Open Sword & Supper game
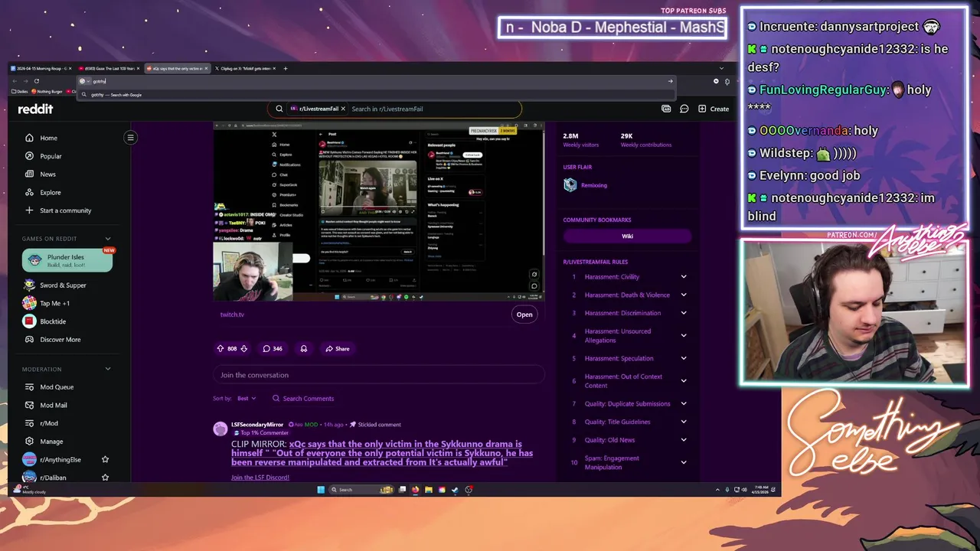This screenshot has height=551, width=980. click(x=63, y=285)
